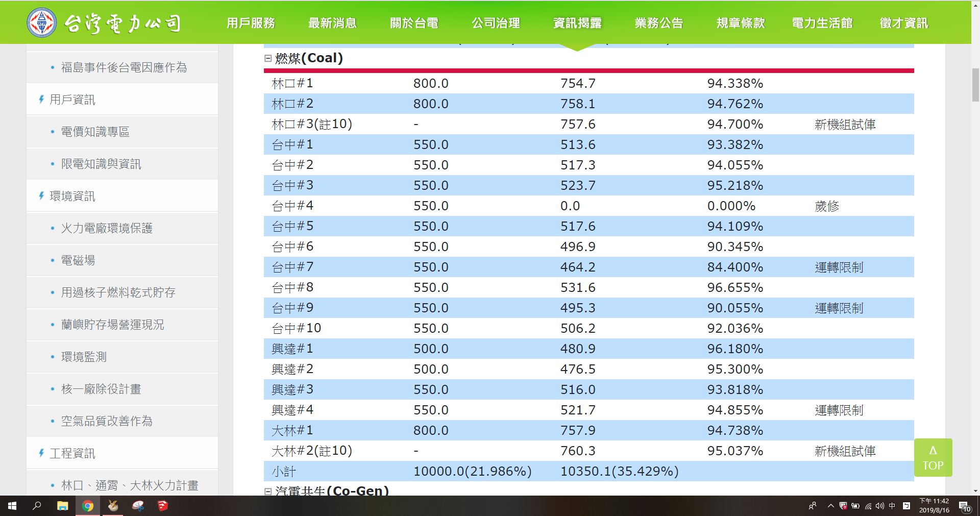Click the page vertical scrollbar thumb

coord(975,85)
